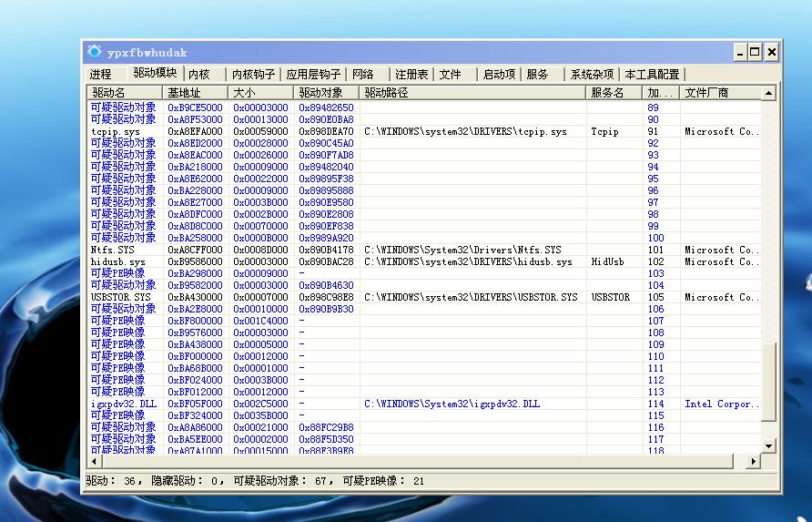Click Intel Corpor.. vendor cell
Viewport: 812px width, 522px height.
[721, 404]
